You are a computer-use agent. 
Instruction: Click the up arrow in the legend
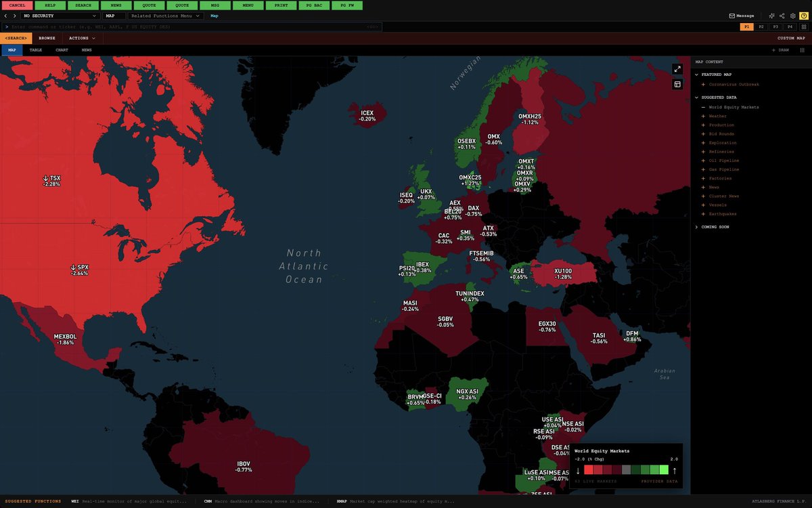pos(675,470)
